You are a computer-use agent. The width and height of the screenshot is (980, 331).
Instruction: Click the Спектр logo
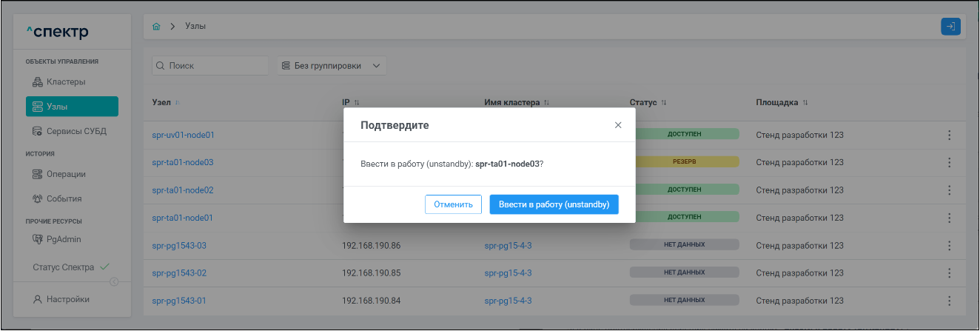pyautogui.click(x=57, y=32)
